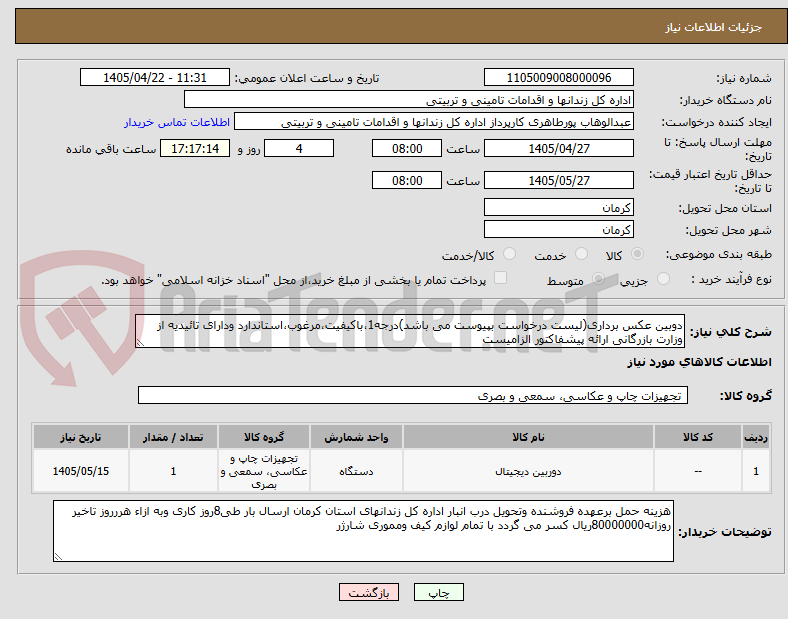
Task: Click the price validity time field 08:00
Action: pyautogui.click(x=407, y=180)
